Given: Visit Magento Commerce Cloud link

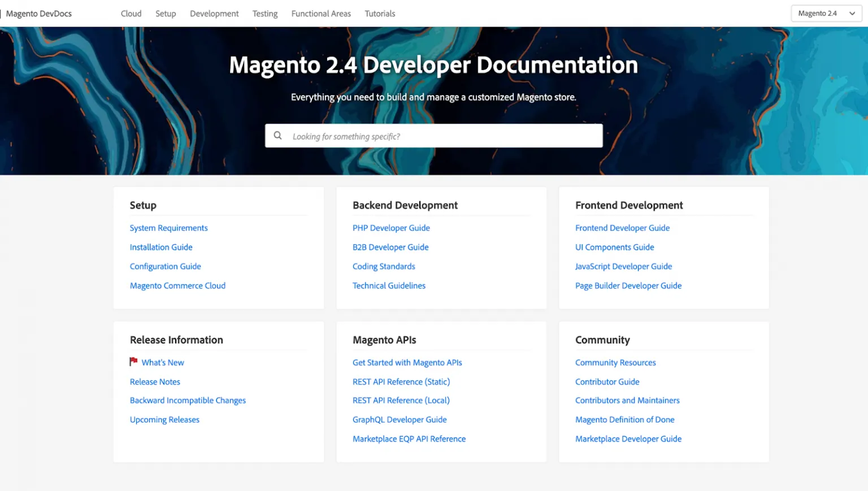Looking at the screenshot, I should (x=177, y=285).
